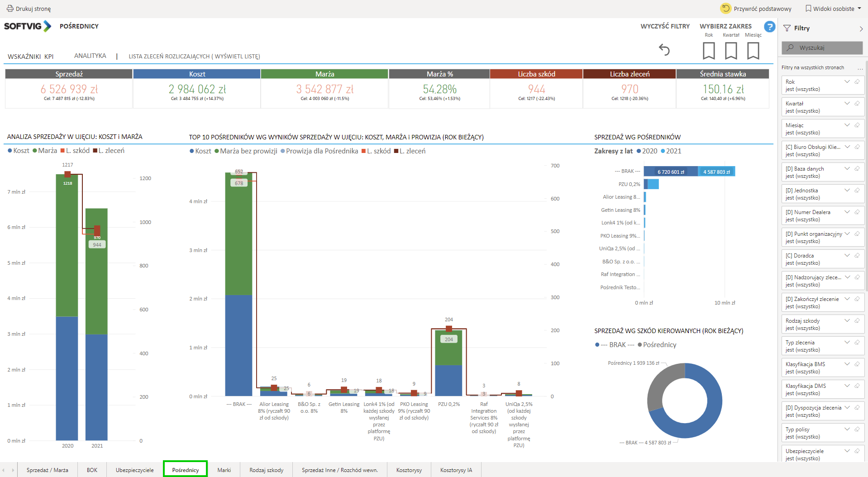Open the Rodzaj szkody tab

click(266, 470)
